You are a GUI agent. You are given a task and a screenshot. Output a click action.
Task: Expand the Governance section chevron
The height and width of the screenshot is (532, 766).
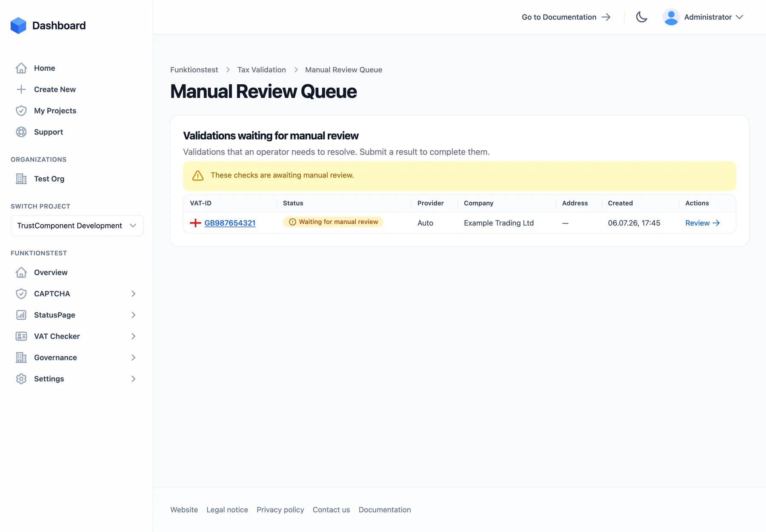(133, 358)
